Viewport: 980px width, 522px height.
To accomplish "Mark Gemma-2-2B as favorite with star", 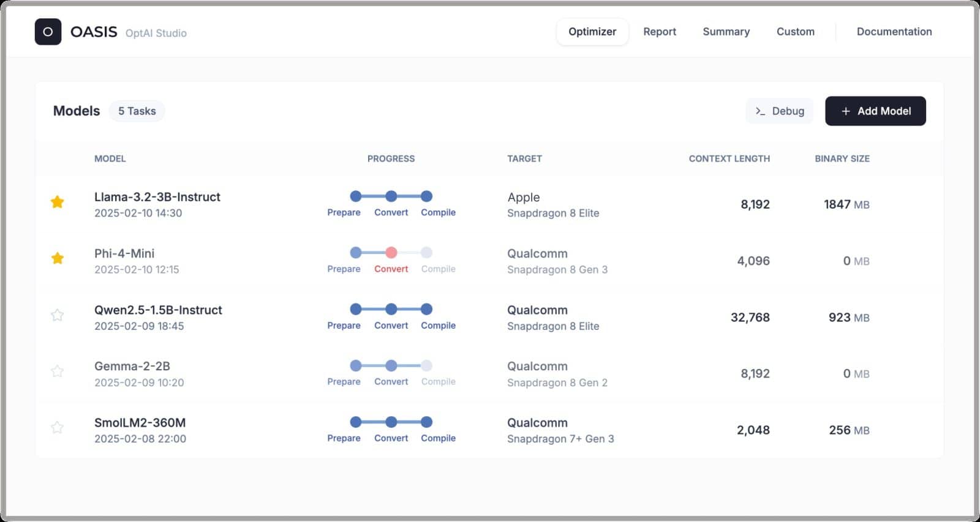I will (58, 371).
